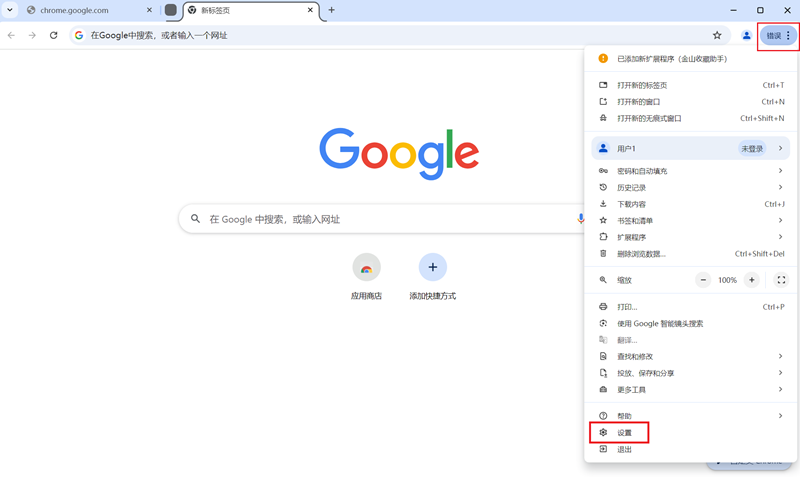Close the chrome.google.com tab

tap(149, 10)
